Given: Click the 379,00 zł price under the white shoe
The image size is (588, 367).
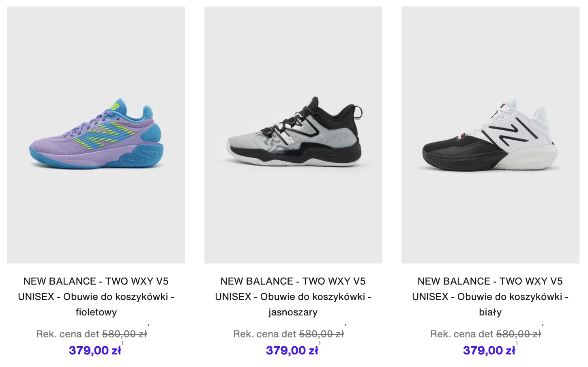Looking at the screenshot, I should coord(489,350).
